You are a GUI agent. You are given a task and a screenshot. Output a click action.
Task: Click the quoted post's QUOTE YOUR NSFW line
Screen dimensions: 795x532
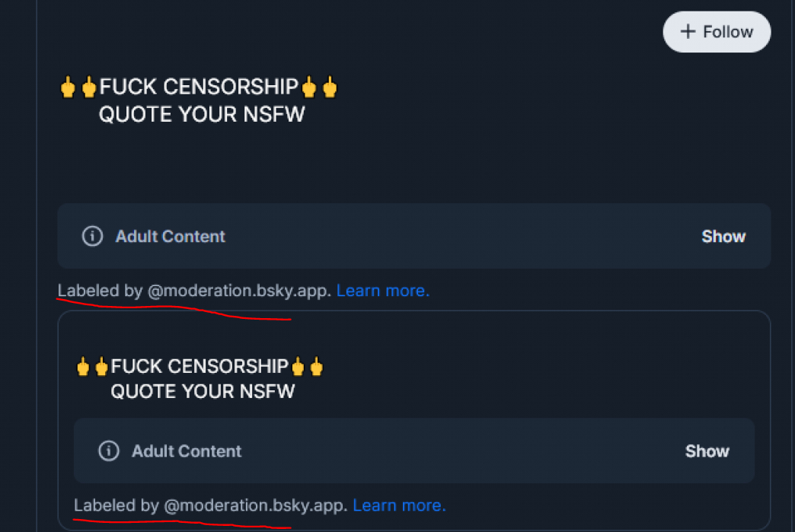[203, 392]
